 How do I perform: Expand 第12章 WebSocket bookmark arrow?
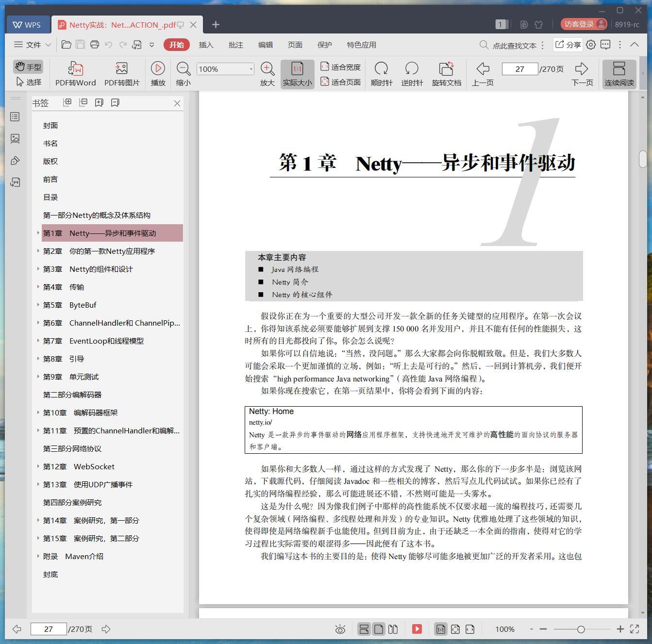tap(38, 466)
